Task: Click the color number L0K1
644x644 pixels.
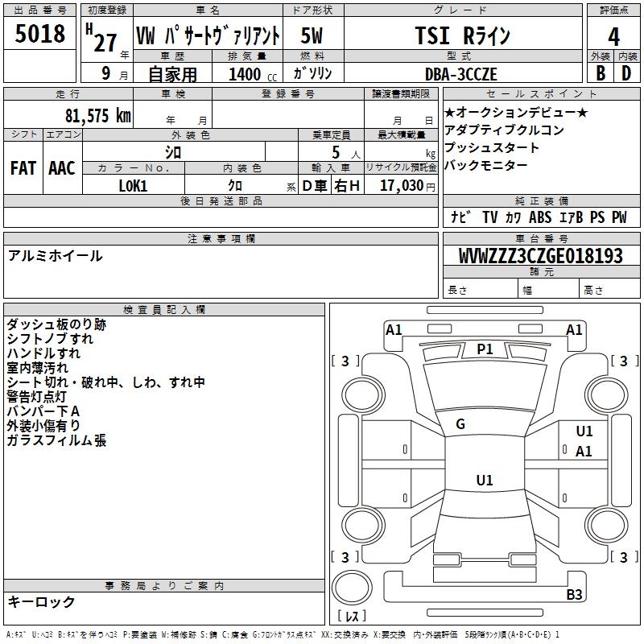Action: pyautogui.click(x=134, y=185)
